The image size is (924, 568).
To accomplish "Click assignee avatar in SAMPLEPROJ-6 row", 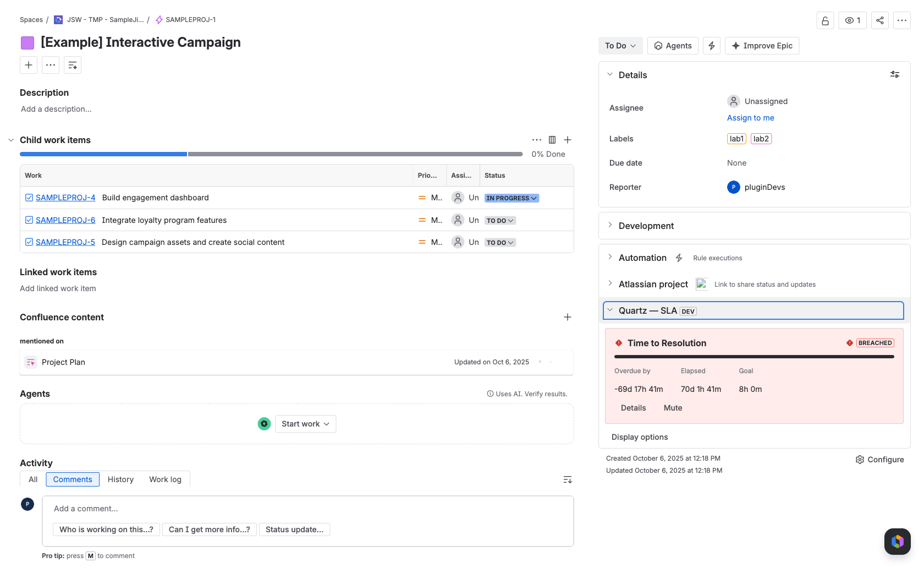I will point(458,220).
